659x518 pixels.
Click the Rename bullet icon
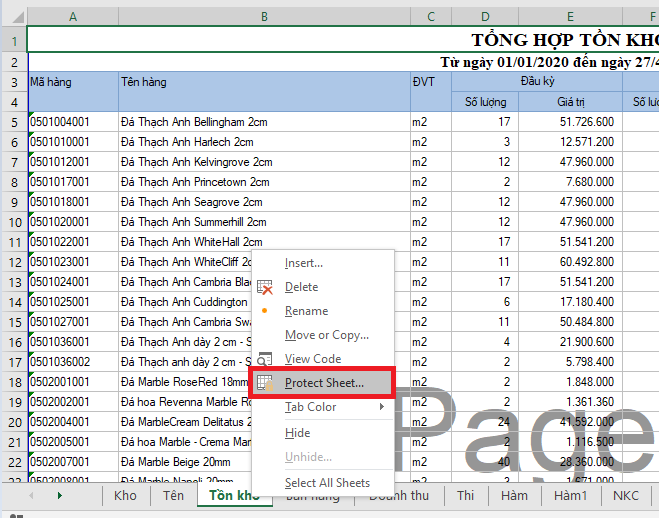point(265,311)
